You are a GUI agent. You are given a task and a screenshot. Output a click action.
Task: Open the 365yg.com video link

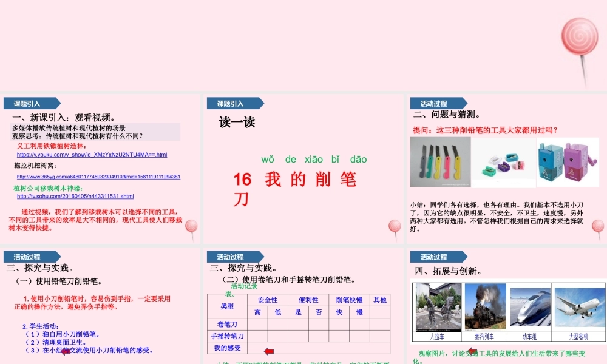point(98,177)
